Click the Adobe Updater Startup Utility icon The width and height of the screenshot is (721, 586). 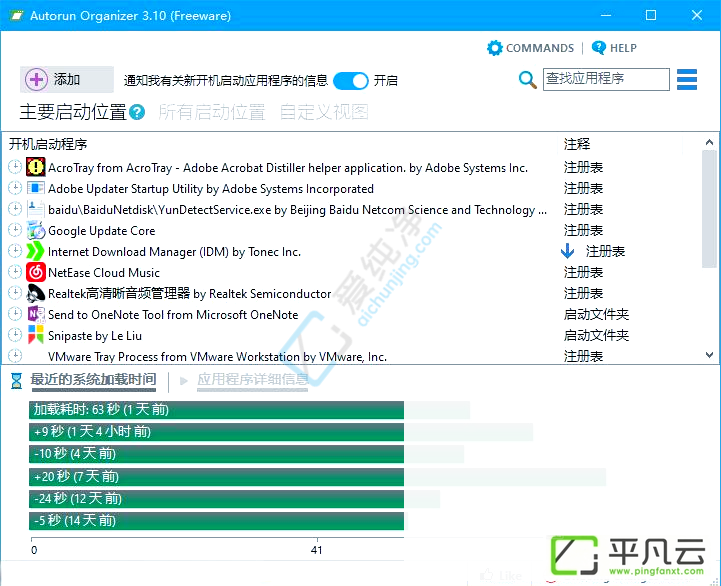35,188
